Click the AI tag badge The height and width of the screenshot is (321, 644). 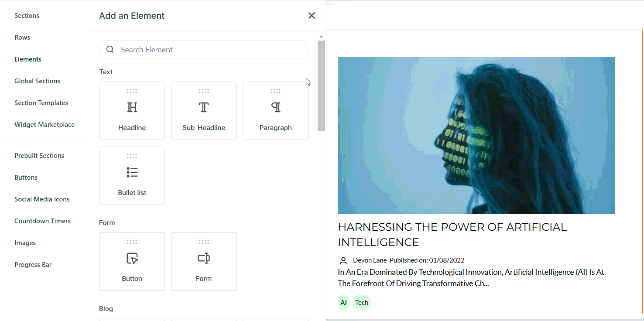[344, 303]
